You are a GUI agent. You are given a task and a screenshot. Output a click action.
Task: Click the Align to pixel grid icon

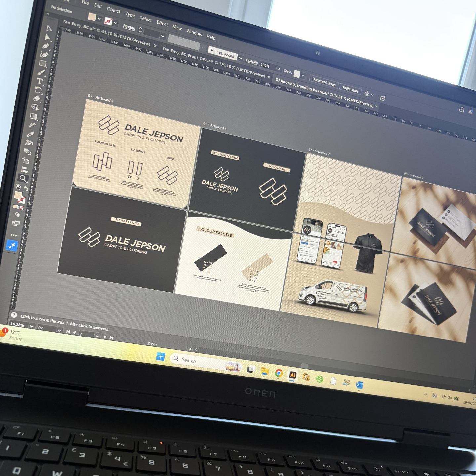click(366, 94)
